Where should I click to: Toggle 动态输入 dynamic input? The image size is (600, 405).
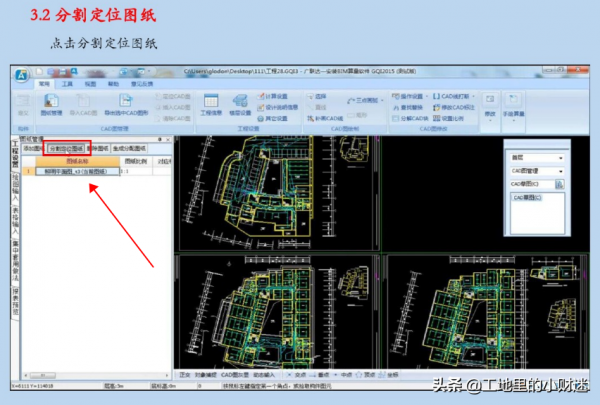pos(265,377)
